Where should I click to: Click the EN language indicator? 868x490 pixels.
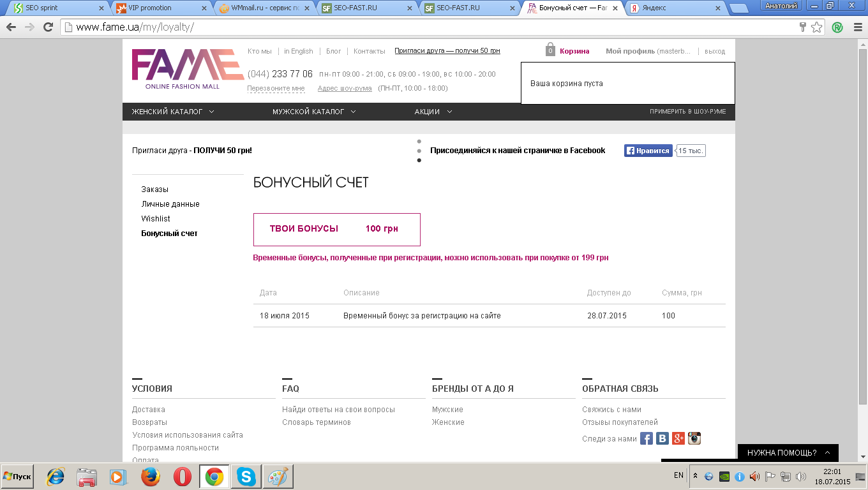(x=678, y=475)
